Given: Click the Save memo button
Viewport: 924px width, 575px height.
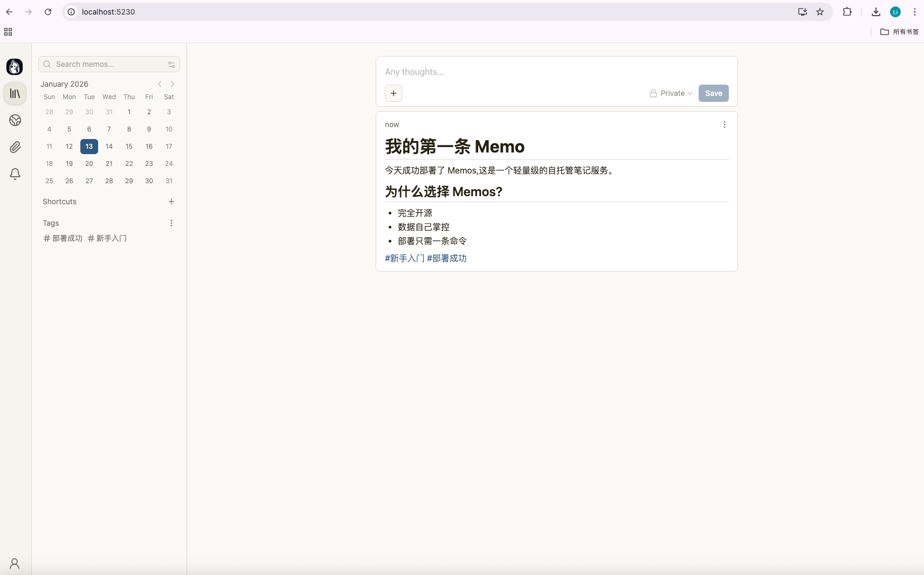Looking at the screenshot, I should [713, 93].
